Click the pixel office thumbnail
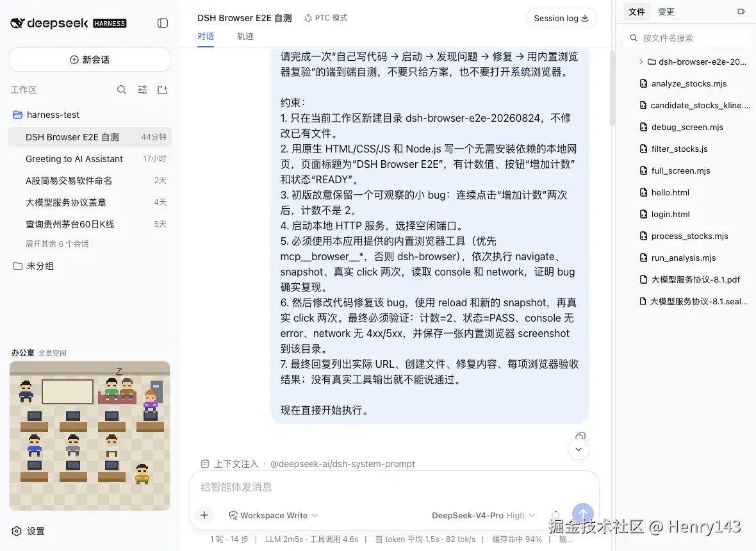 (x=90, y=436)
